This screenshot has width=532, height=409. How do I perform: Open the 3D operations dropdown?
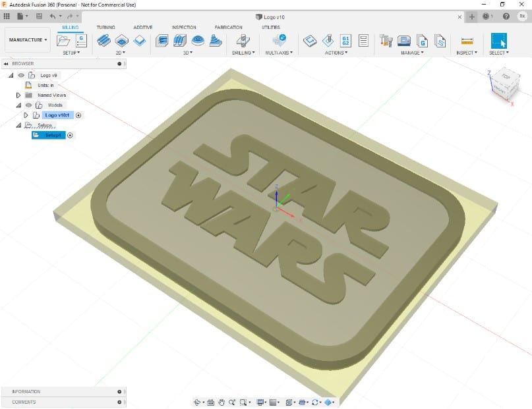188,53
